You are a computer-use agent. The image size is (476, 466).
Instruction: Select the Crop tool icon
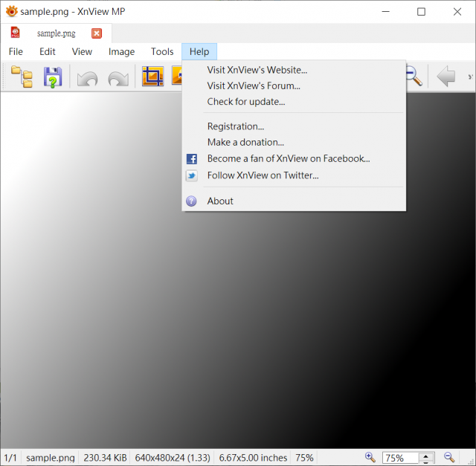coord(152,76)
